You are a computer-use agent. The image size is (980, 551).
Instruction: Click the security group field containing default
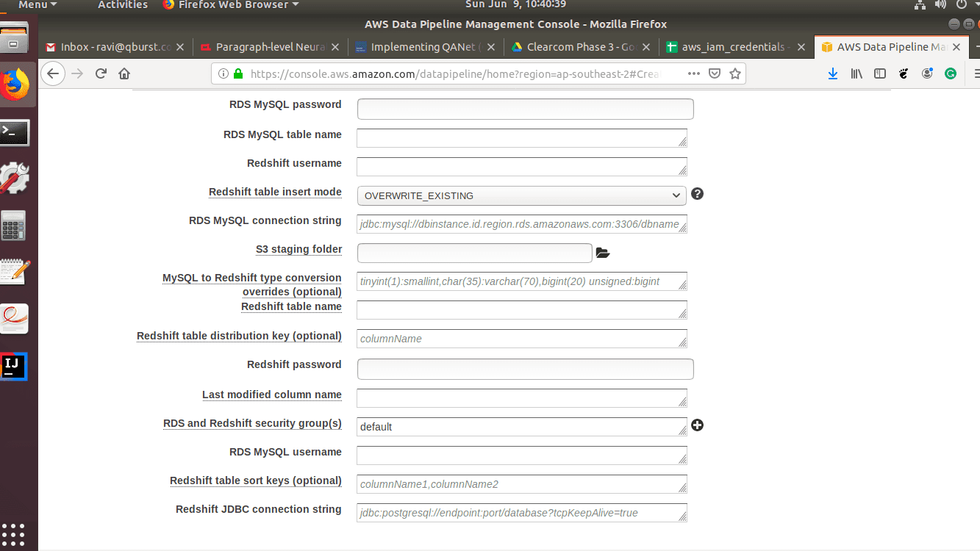521,427
